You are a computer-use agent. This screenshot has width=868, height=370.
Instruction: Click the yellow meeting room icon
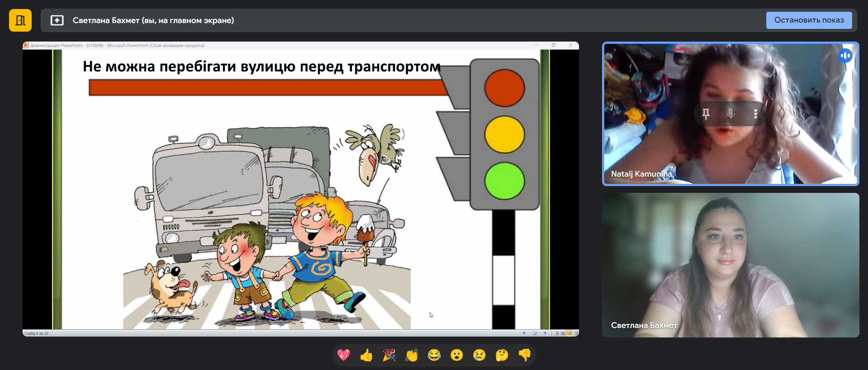click(20, 20)
